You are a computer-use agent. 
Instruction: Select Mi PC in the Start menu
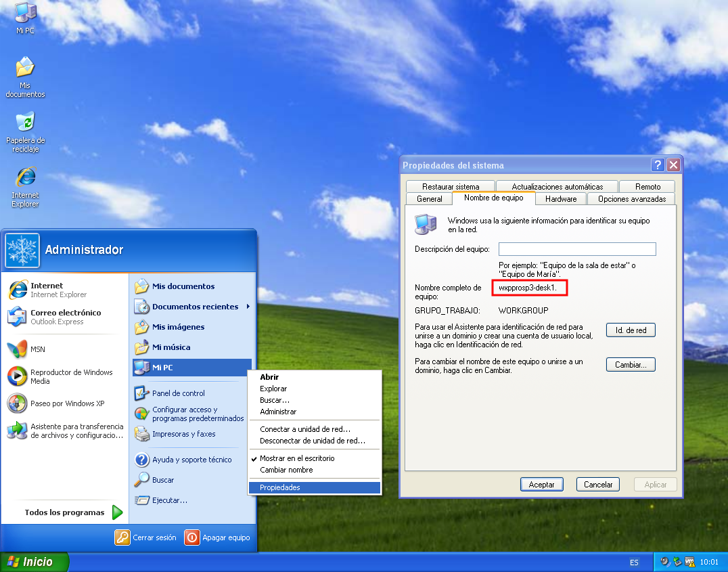pyautogui.click(x=191, y=368)
